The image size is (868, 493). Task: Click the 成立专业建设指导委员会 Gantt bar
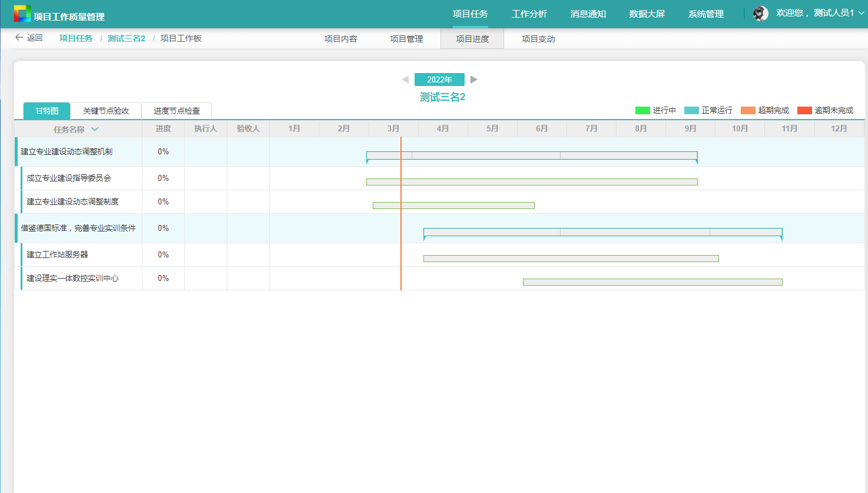(532, 182)
